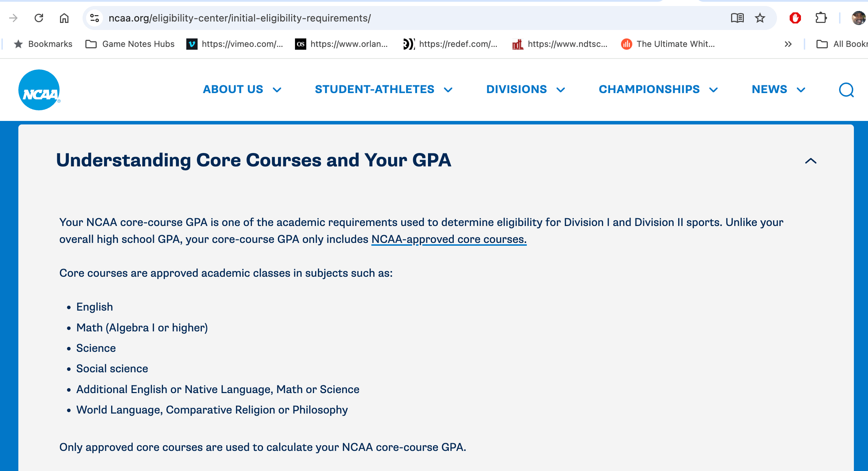868x471 pixels.
Task: Open the red ad blocker extension
Action: [795, 18]
